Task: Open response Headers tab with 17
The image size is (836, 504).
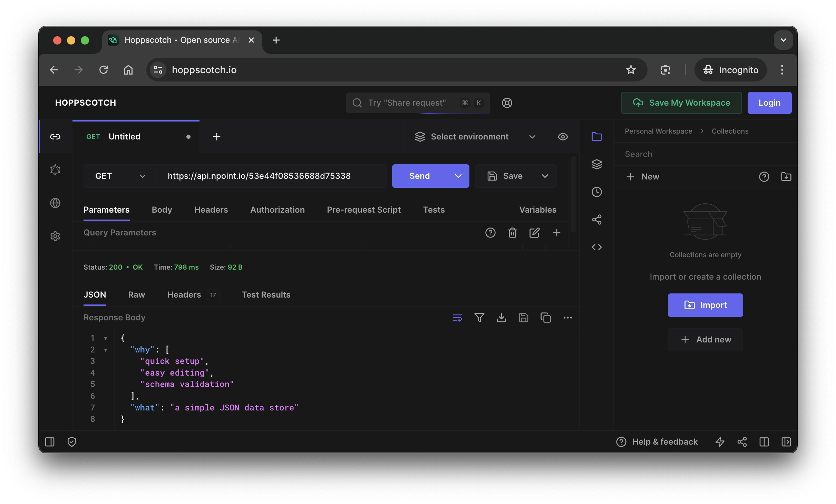Action: (193, 295)
